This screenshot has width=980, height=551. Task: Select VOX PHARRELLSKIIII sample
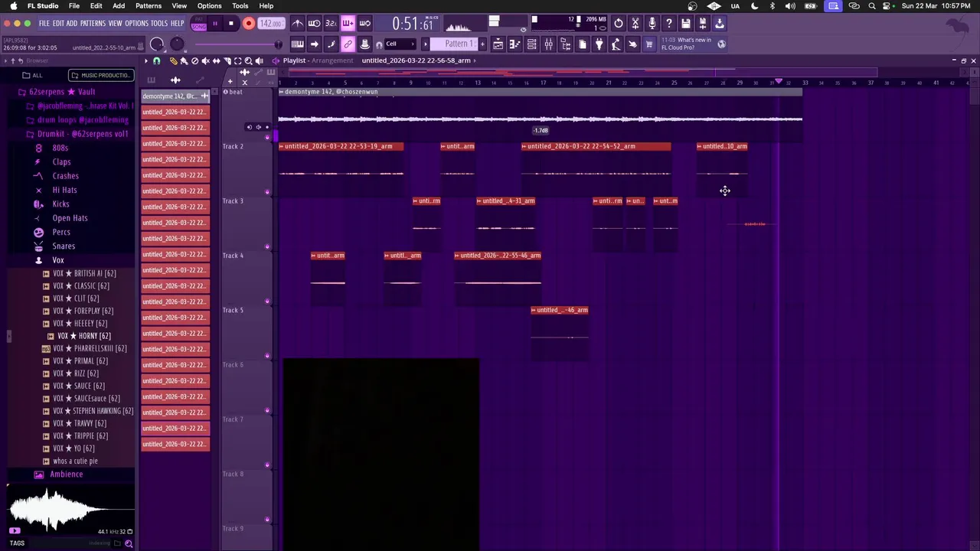(x=89, y=348)
